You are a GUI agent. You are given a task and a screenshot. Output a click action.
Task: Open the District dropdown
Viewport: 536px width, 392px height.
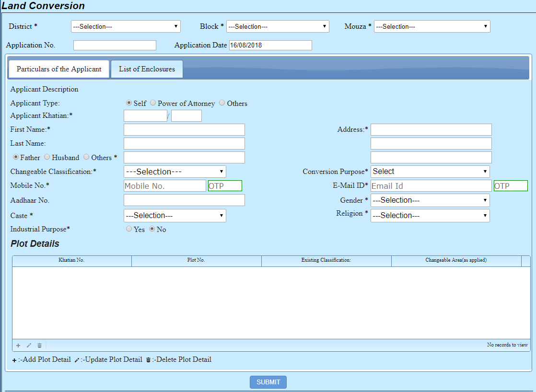tap(126, 26)
